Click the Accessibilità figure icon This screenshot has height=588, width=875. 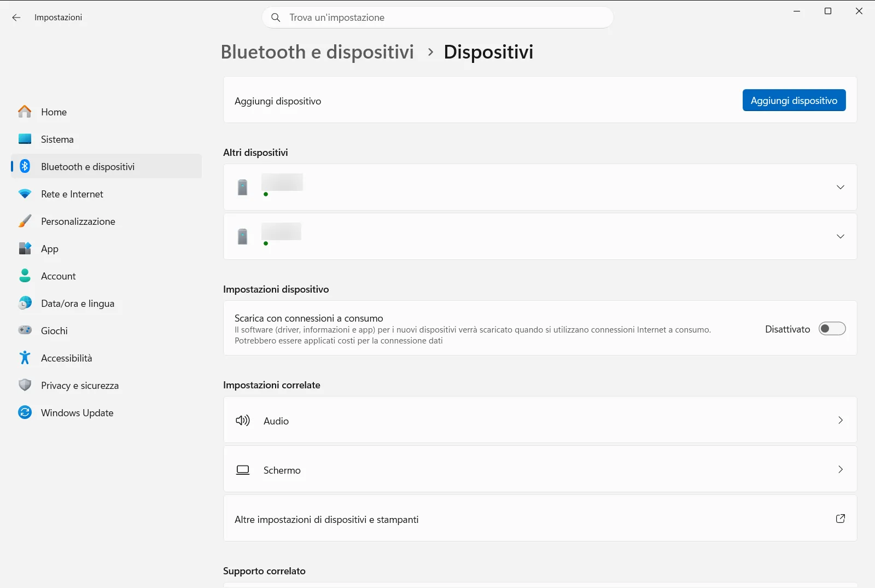coord(25,358)
